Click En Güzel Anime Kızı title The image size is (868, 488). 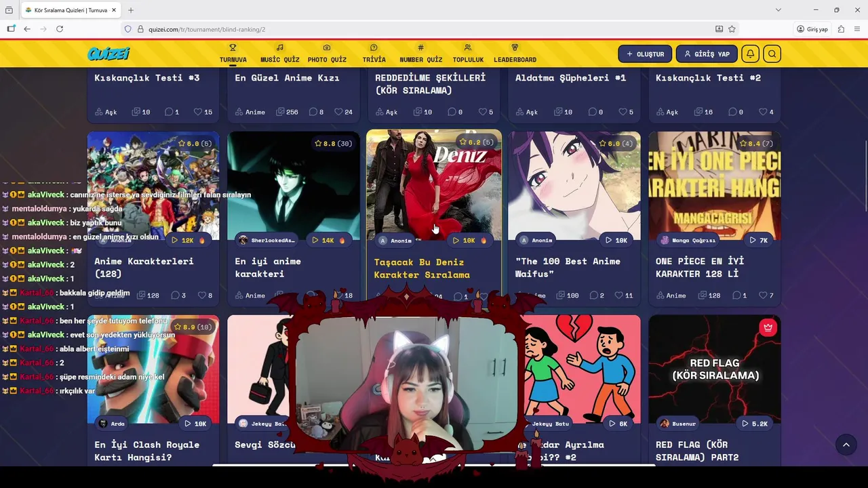click(x=287, y=78)
